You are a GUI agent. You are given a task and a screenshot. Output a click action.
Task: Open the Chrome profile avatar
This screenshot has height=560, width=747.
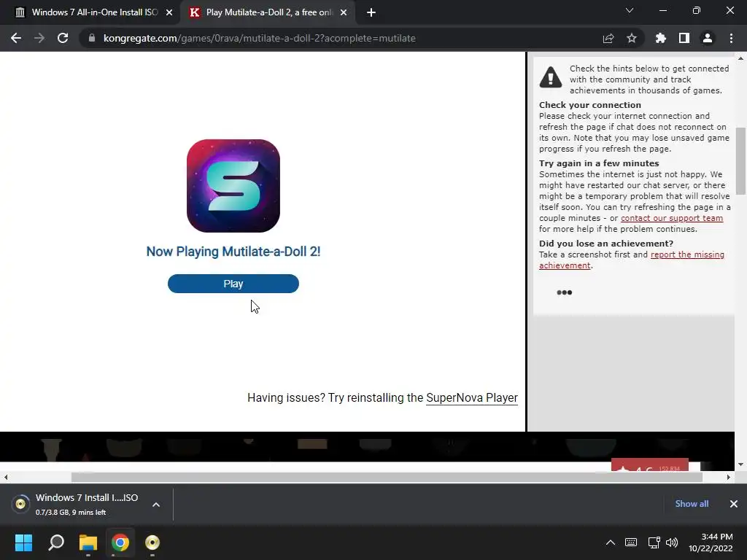point(708,38)
